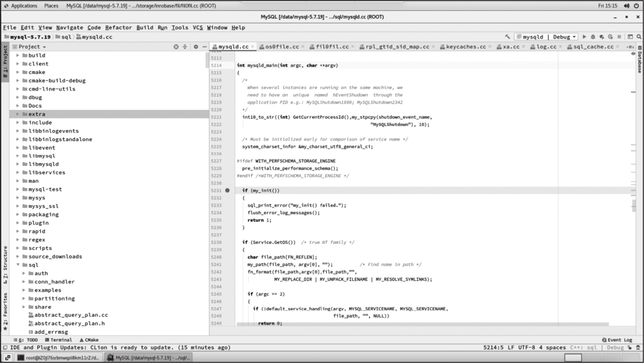The image size is (644, 363).
Task: Toggle the Project tool window sidebar tab
Action: coord(5,61)
